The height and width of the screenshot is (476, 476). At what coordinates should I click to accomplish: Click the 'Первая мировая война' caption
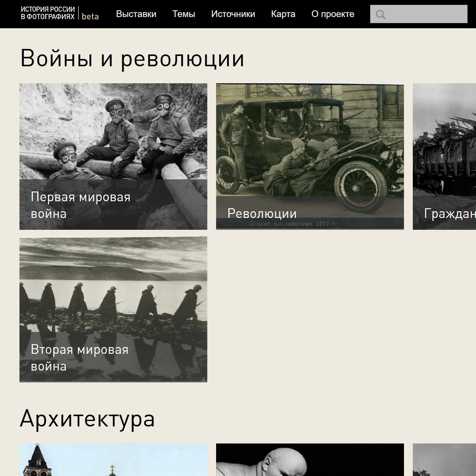pos(81,205)
